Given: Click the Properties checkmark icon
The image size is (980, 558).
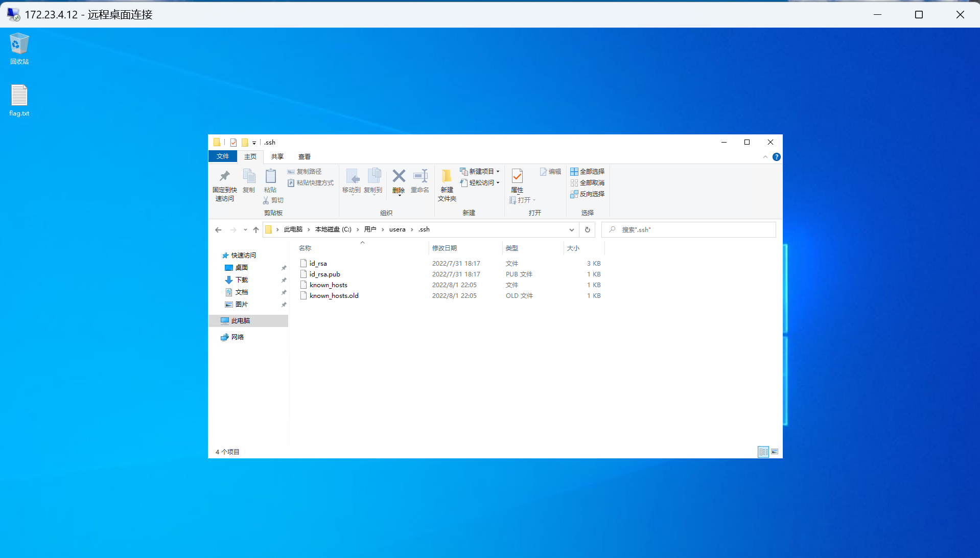Looking at the screenshot, I should [x=517, y=176].
